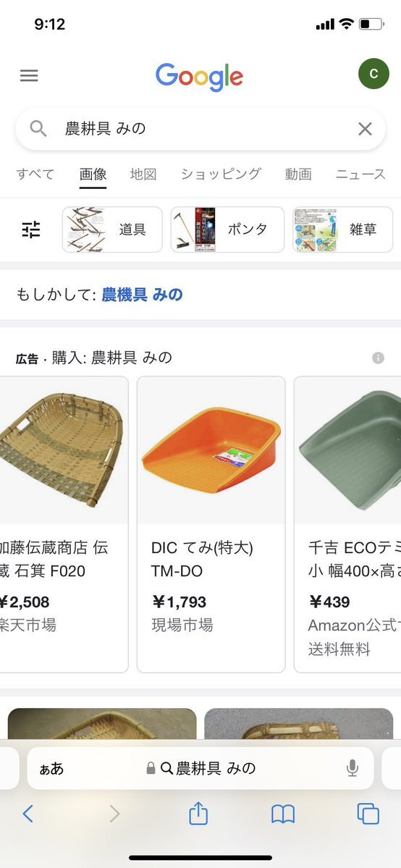401x868 pixels.
Task: Tap the green account avatar C
Action: 374,74
